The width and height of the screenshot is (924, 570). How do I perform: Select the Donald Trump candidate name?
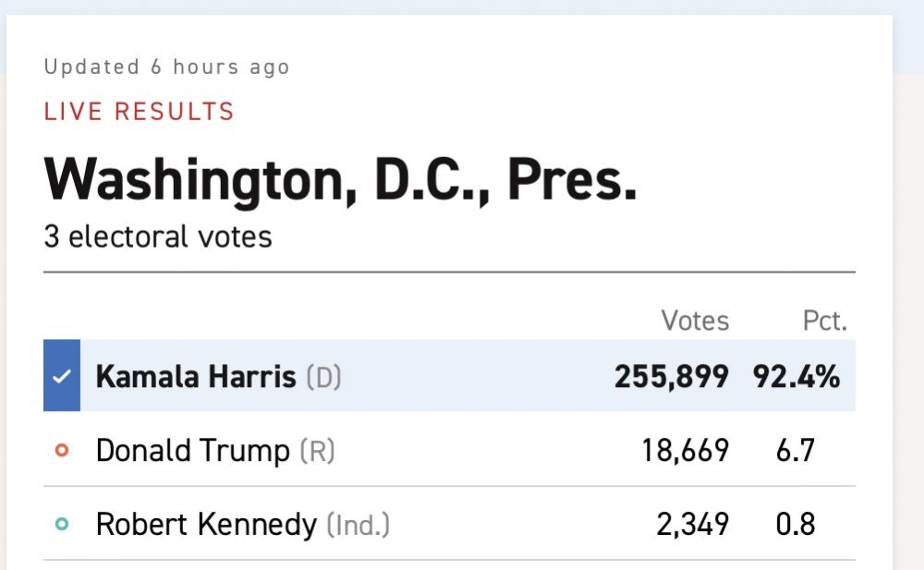[192, 451]
